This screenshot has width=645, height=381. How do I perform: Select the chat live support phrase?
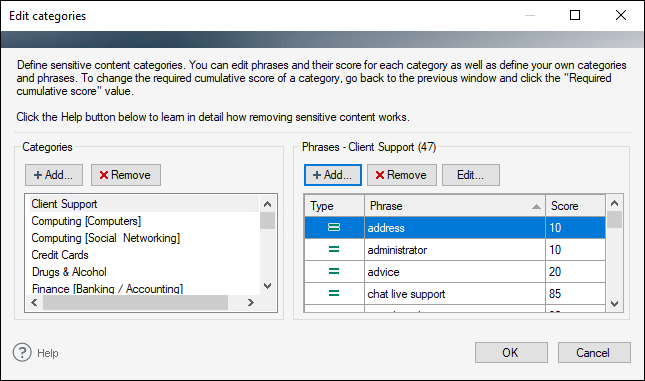(x=455, y=294)
